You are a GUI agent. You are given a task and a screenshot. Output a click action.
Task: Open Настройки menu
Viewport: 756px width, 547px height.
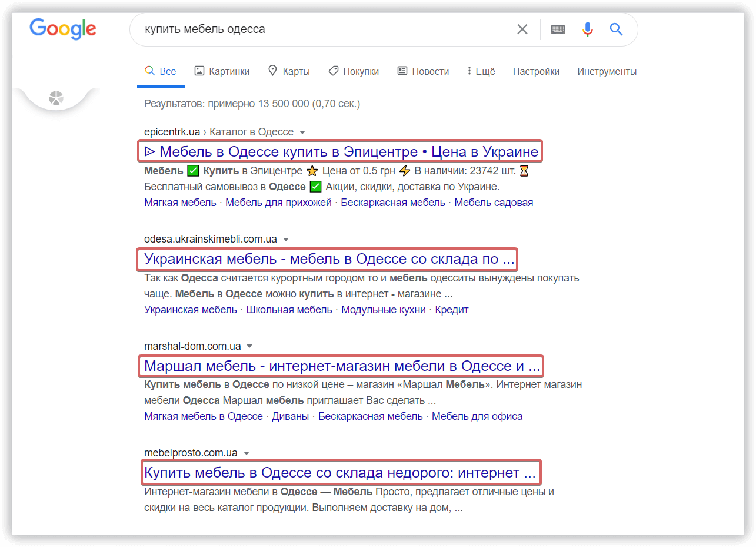click(x=536, y=71)
